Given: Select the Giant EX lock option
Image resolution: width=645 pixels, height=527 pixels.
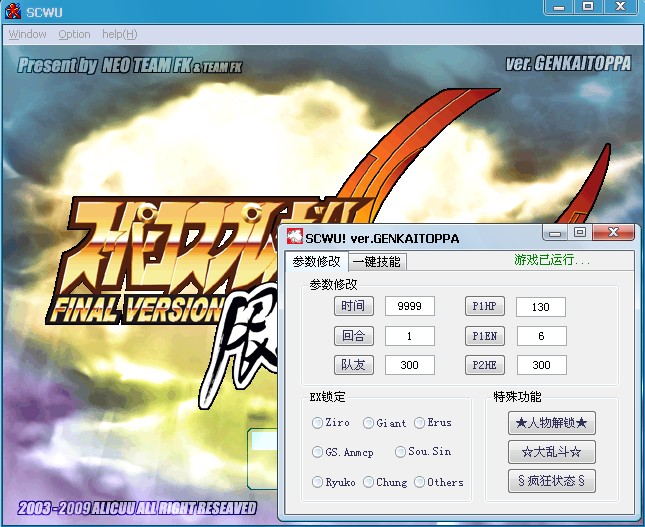Looking at the screenshot, I should 369,423.
